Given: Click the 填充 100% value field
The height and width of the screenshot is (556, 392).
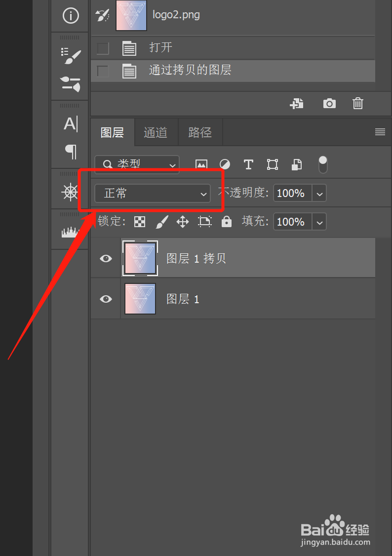Looking at the screenshot, I should point(292,222).
